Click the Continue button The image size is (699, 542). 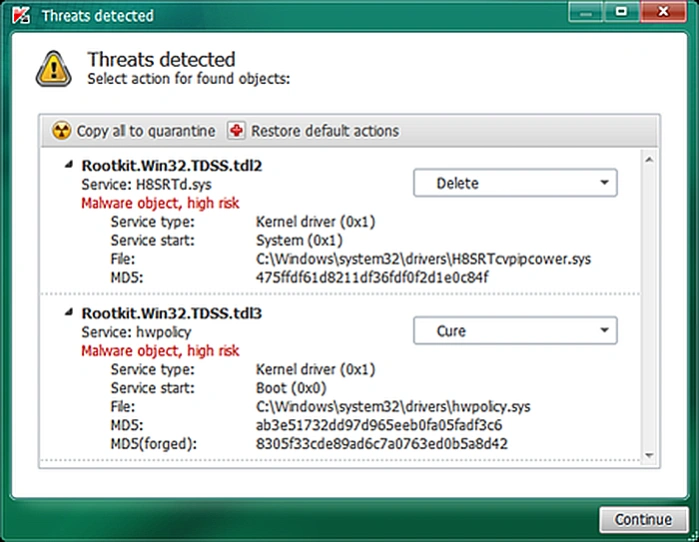643,519
